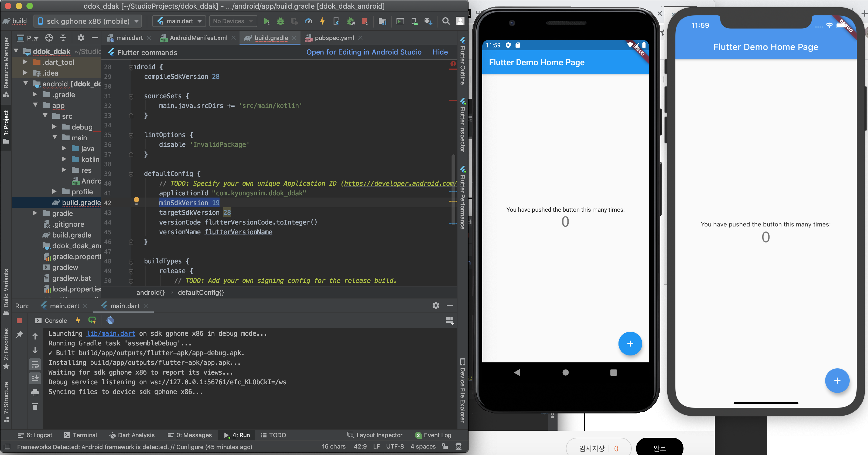Click Attach Debugger to Android Process icon
Viewport: 868px width, 455px height.
point(351,21)
